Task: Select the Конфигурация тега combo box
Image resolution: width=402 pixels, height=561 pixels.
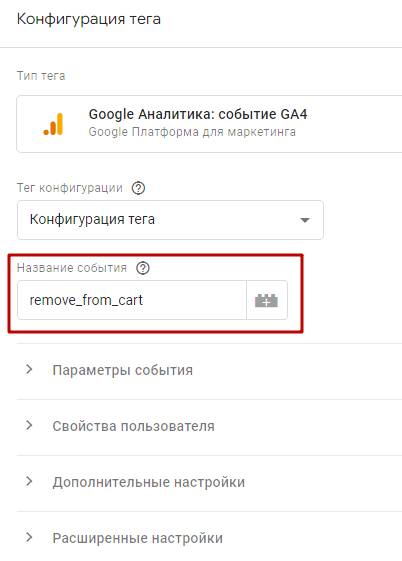Action: [x=170, y=220]
